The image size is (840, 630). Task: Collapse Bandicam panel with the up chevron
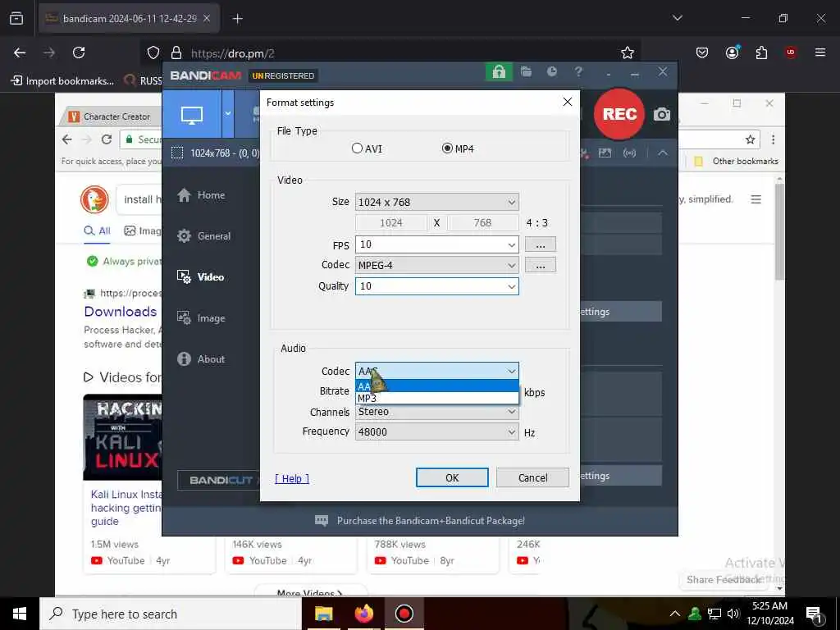coord(663,153)
